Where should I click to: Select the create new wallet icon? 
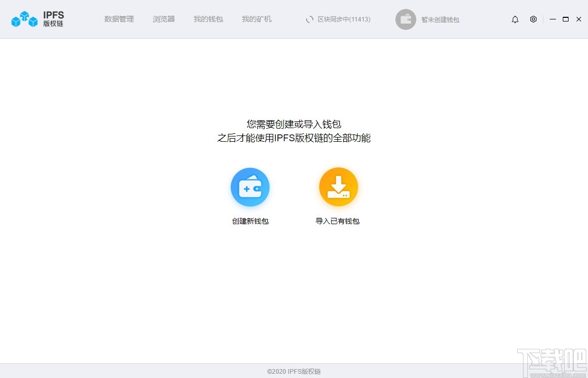(x=250, y=186)
